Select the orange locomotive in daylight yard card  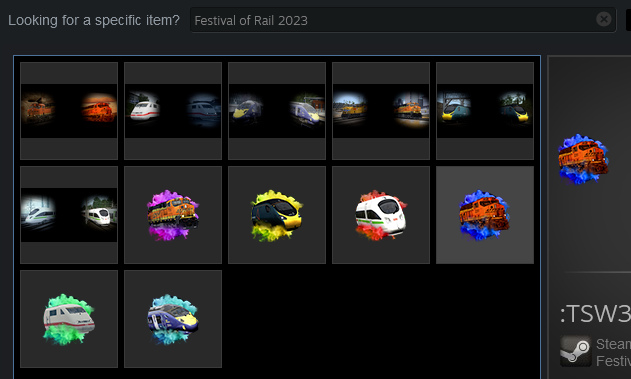pyautogui.click(x=381, y=111)
